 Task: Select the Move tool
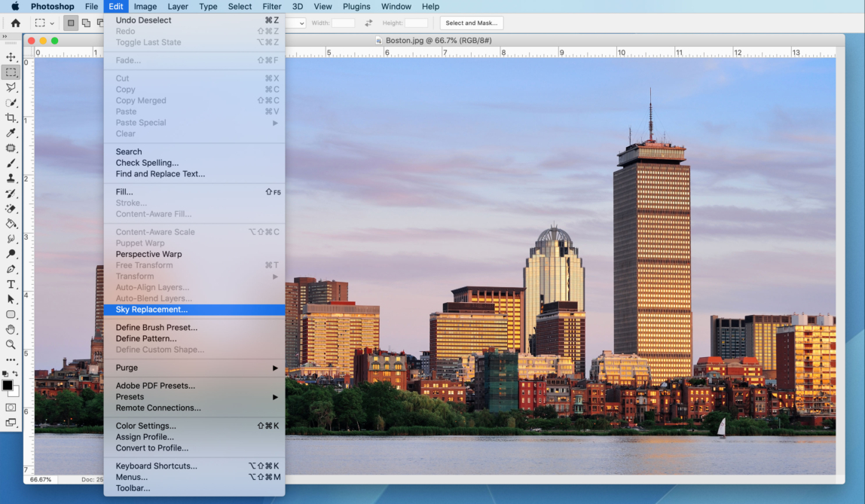(12, 57)
